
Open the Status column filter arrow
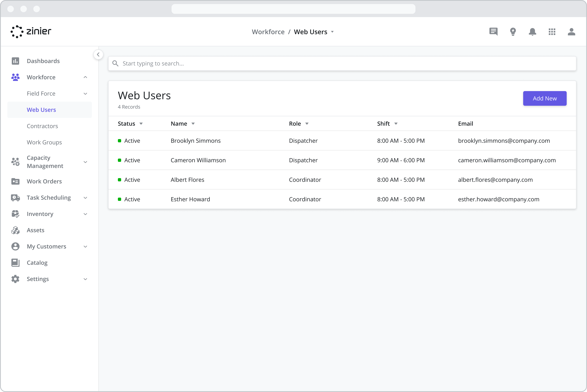coord(141,124)
